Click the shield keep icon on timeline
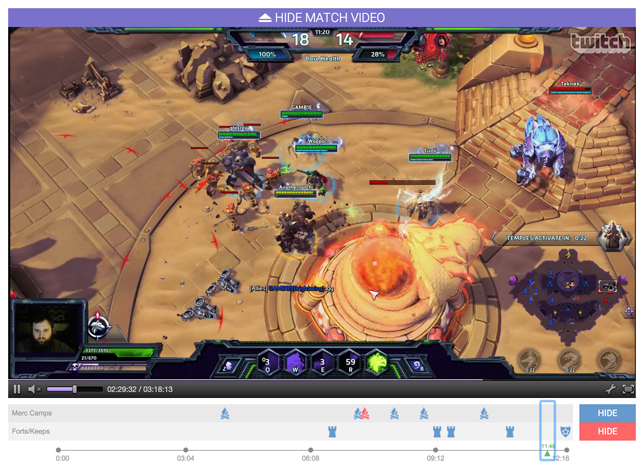Screen dimensions: 644x472 tap(565, 431)
